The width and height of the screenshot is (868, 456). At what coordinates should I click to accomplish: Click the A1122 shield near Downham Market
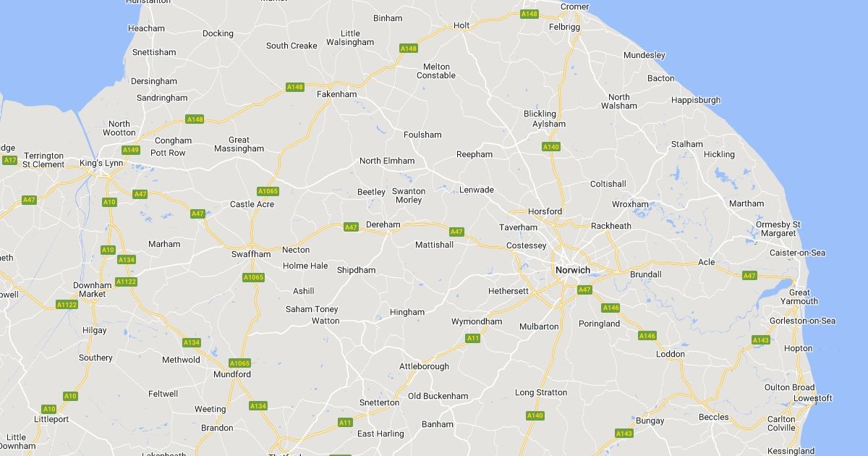point(67,305)
